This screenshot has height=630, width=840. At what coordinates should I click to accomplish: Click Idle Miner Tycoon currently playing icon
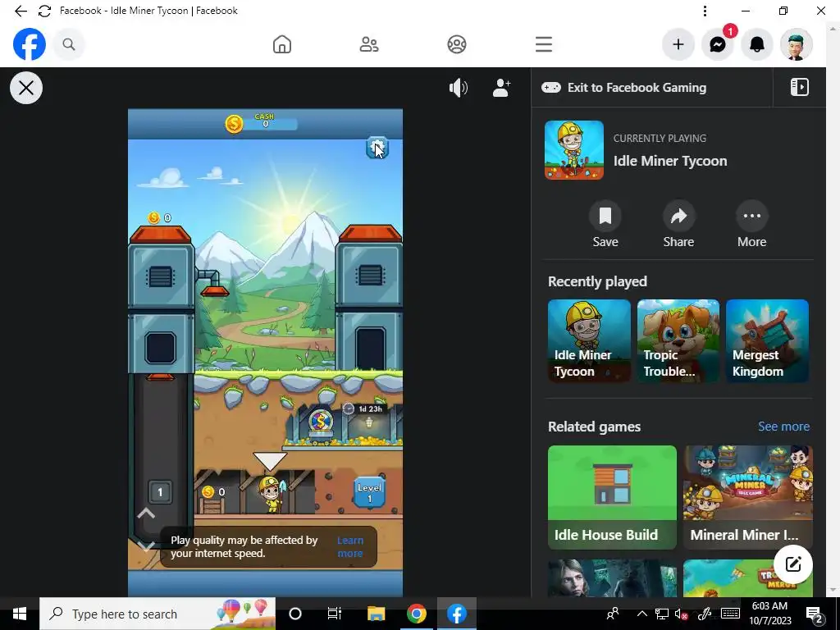573,150
